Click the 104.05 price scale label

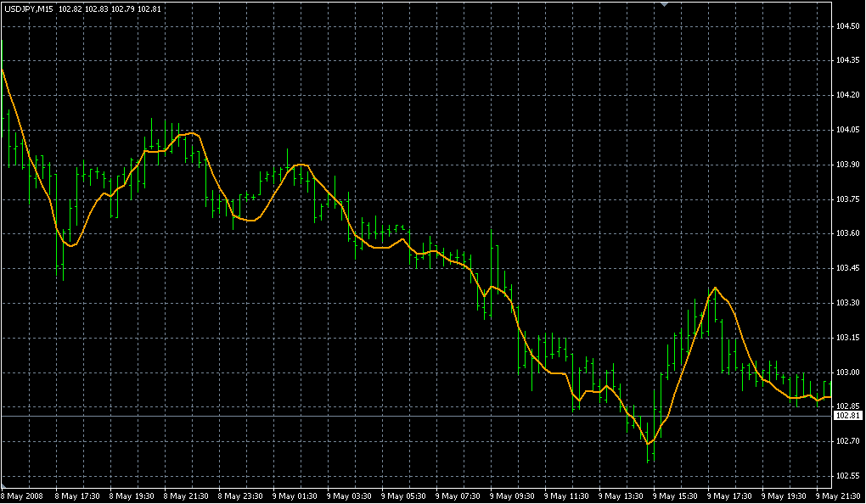847,130
